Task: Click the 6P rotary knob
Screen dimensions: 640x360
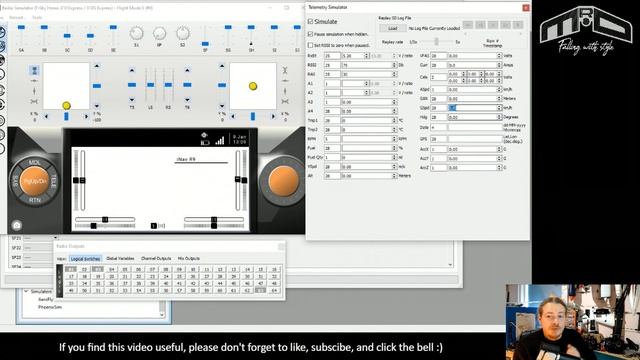Action: pyautogui.click(x=160, y=33)
